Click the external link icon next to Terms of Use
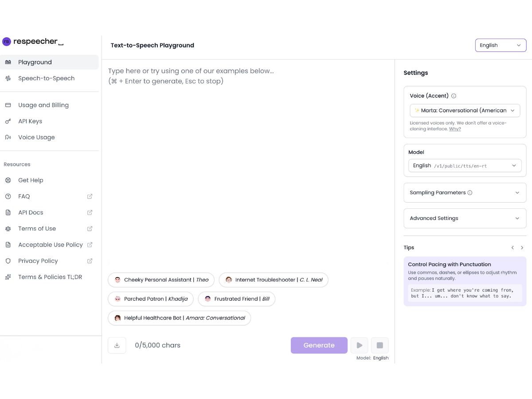The image size is (532, 399). click(x=90, y=229)
